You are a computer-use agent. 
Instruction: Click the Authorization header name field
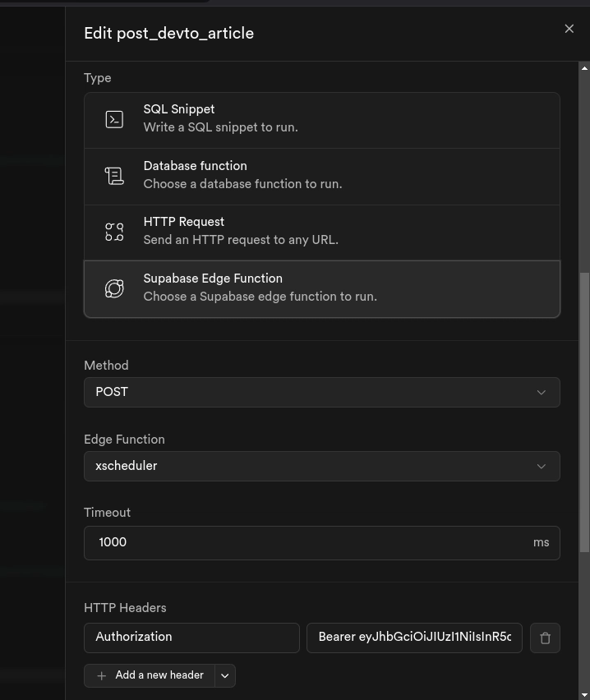191,638
